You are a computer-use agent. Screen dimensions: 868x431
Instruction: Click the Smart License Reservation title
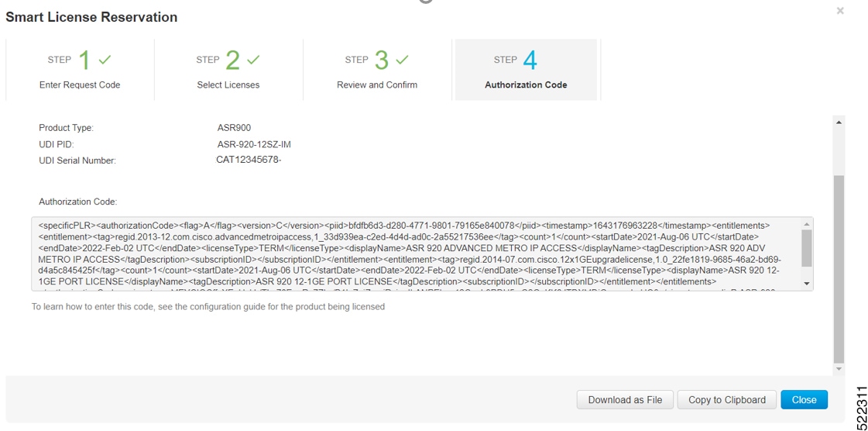(91, 17)
